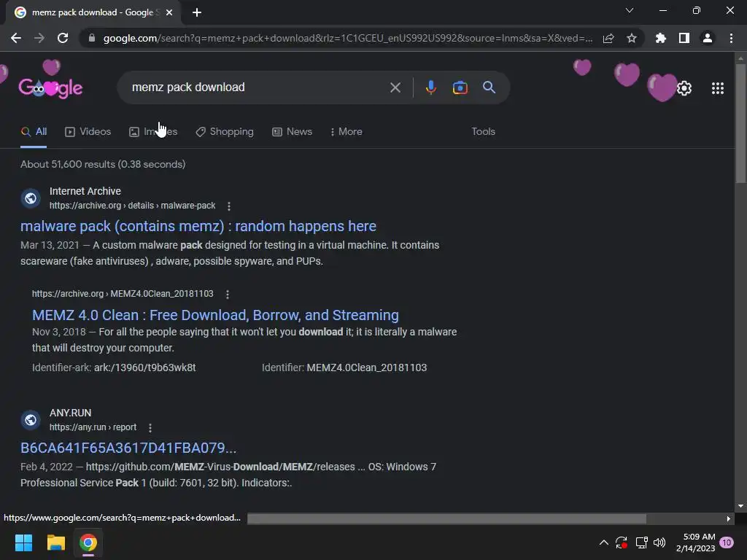This screenshot has height=560, width=747.
Task: Show hidden system tray icons
Action: point(603,542)
